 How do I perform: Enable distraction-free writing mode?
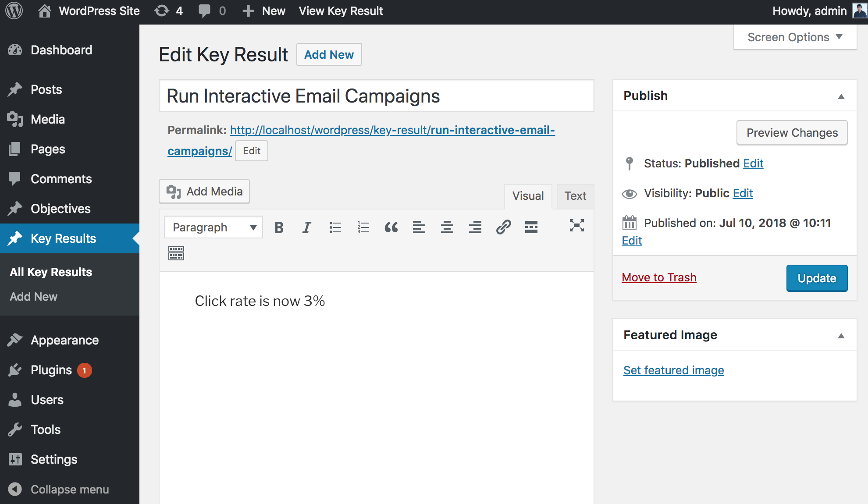(x=576, y=225)
